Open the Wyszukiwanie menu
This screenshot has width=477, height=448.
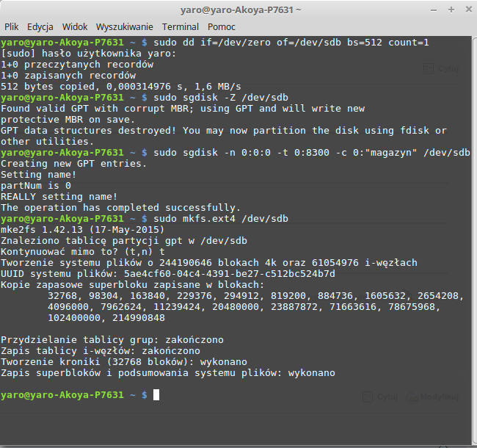pos(125,26)
